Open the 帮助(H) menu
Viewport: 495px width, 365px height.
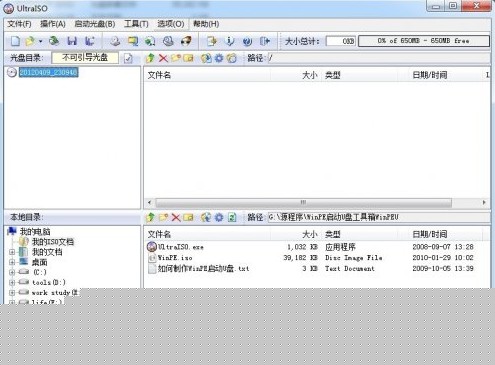206,24
